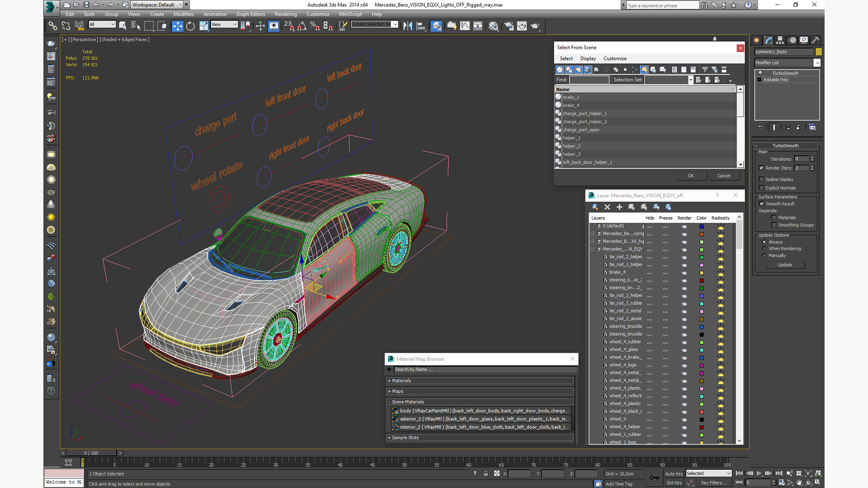Toggle Display Geometry filter in Select From Scene
Image resolution: width=868 pixels, height=488 pixels.
[560, 70]
